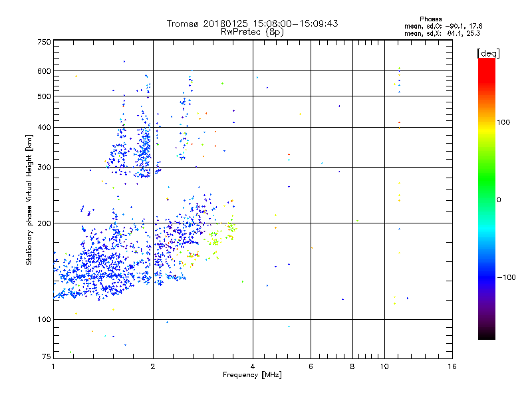Click the x-axis label "16"
532x399 pixels.
[x=452, y=366]
